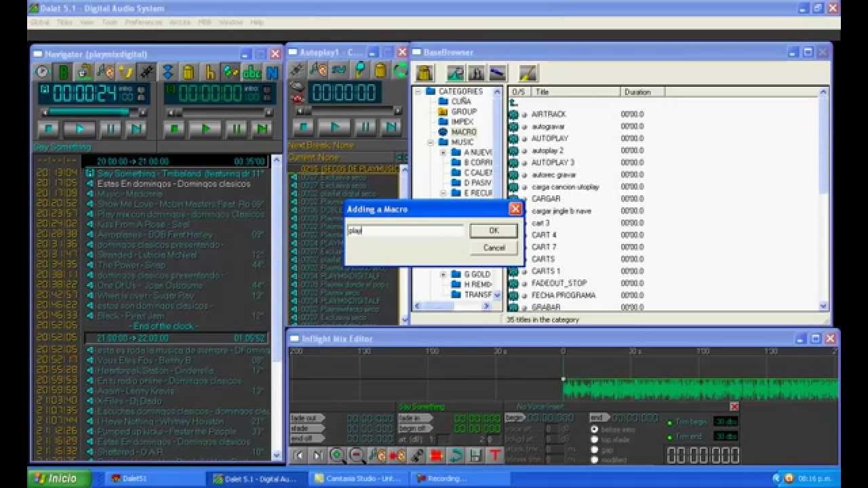Select the top xfade radio button
Viewport: 868px width, 488px height.
[595, 439]
